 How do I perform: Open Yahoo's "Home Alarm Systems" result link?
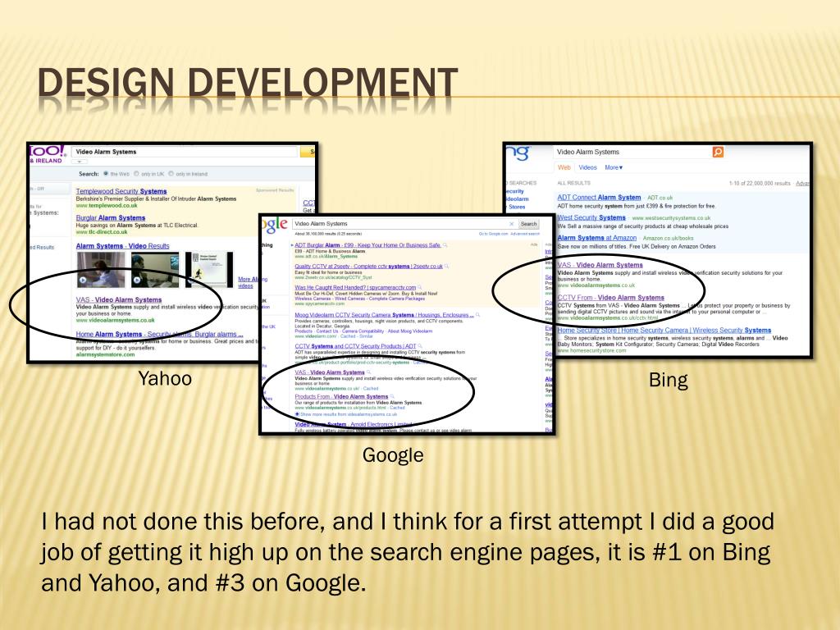159,335
